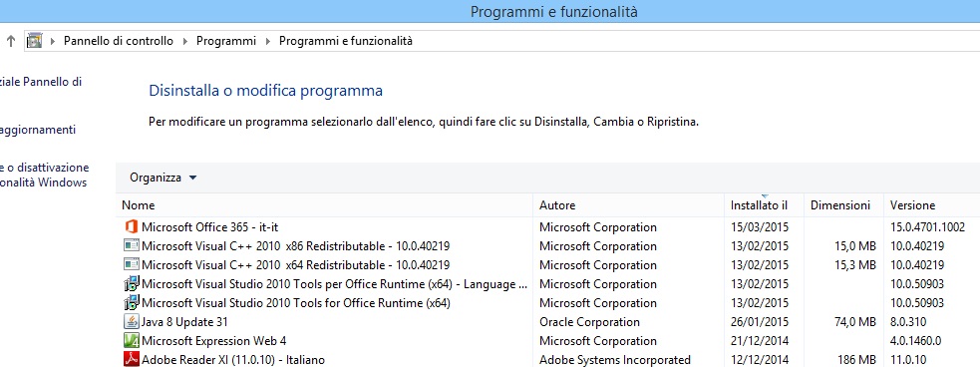Open the Organizza dropdown menu
980x367 pixels.
point(163,178)
